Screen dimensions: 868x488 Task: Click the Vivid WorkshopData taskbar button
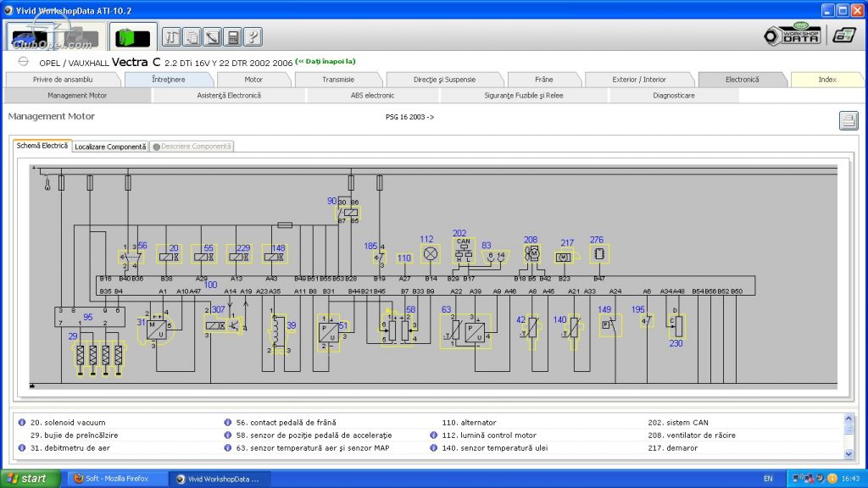220,480
